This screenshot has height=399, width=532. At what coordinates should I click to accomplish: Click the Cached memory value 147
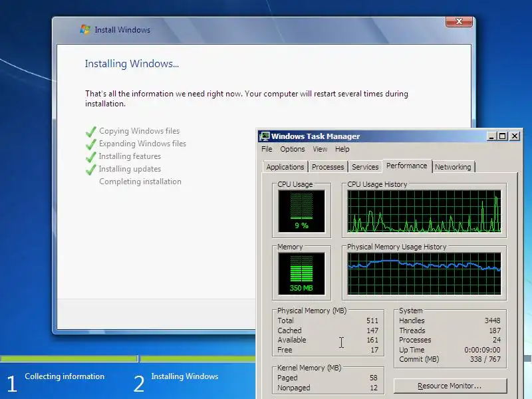[x=372, y=331]
